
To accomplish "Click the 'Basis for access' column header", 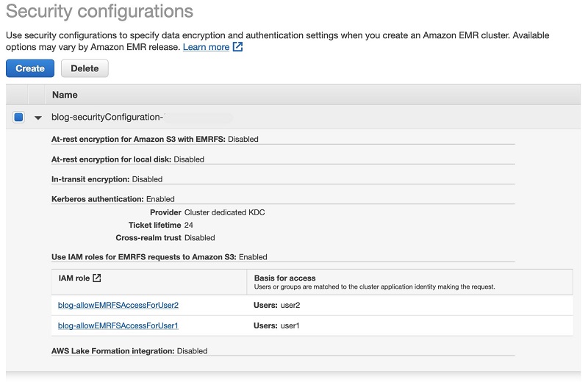I will tap(284, 278).
